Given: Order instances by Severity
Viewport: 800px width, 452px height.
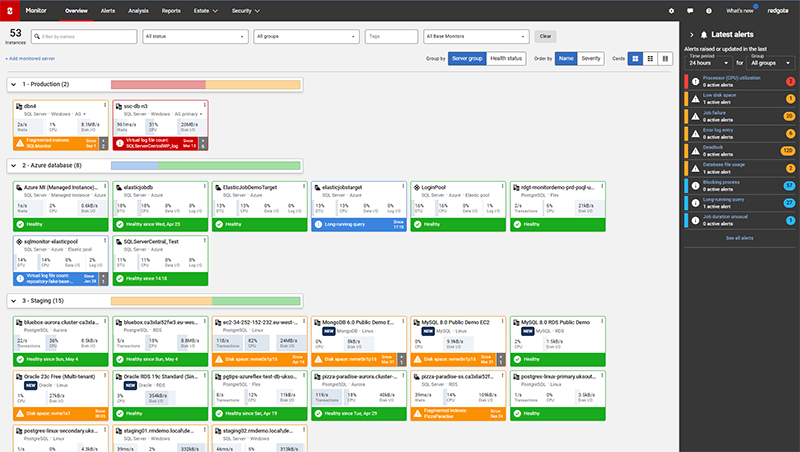Looking at the screenshot, I should point(591,59).
